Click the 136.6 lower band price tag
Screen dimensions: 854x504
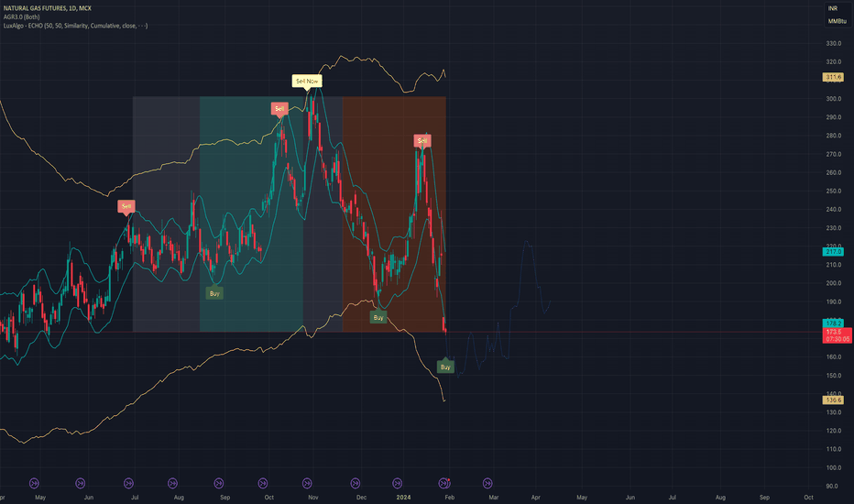[x=833, y=400]
